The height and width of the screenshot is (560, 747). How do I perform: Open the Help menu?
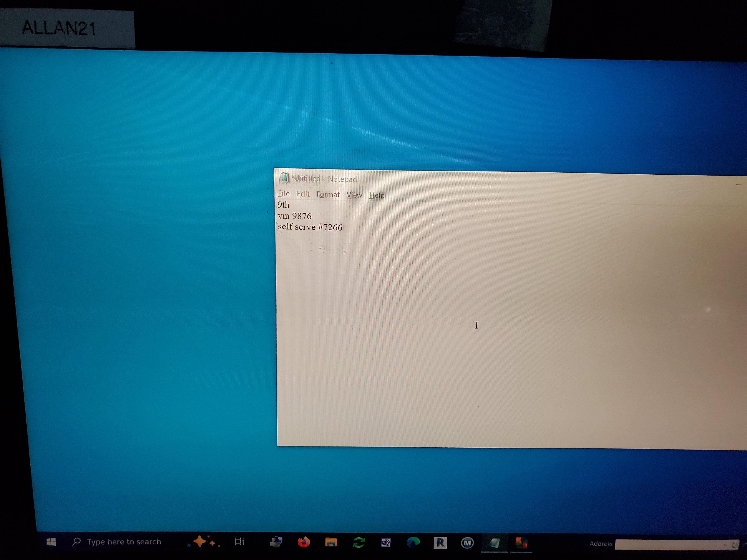coord(376,195)
